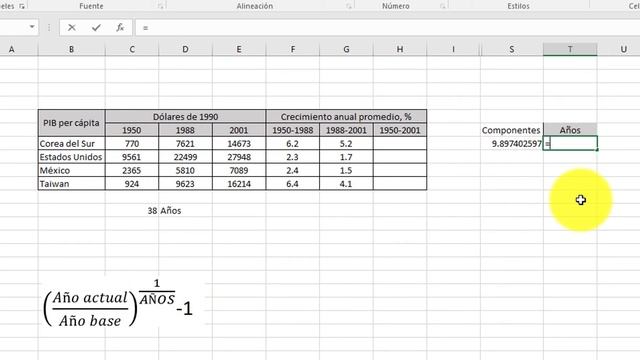Select column F header
Screen dimensions: 640x360
point(293,49)
